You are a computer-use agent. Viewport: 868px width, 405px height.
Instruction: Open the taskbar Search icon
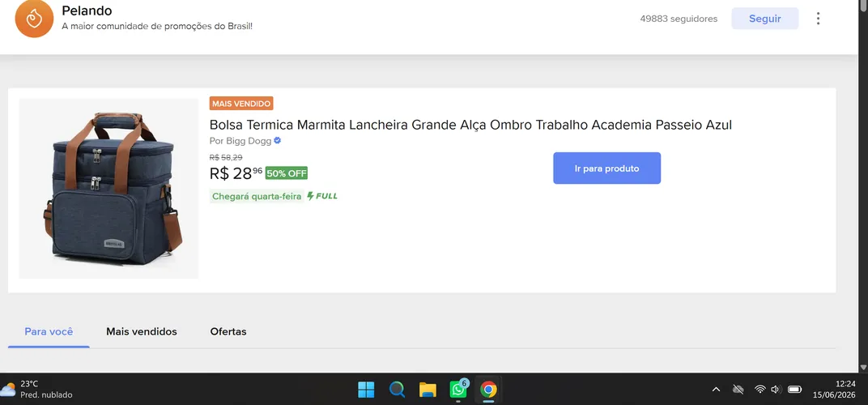point(397,390)
